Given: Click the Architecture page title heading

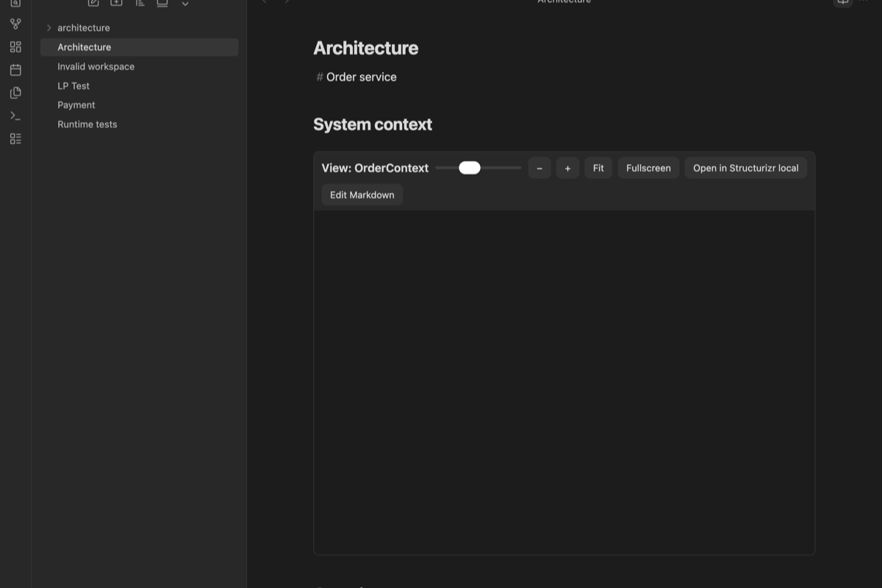Looking at the screenshot, I should pos(365,48).
